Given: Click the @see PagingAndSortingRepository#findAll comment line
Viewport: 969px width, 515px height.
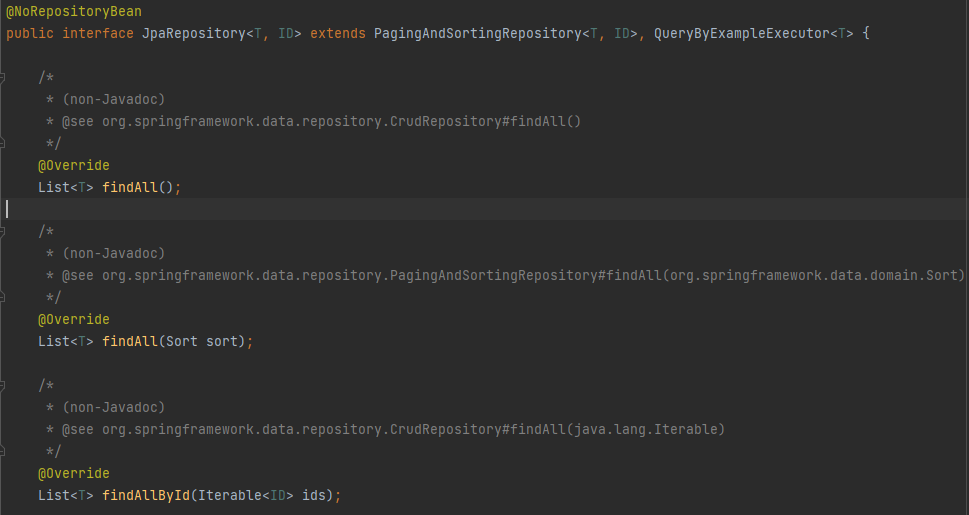Looking at the screenshot, I should pyautogui.click(x=506, y=275).
